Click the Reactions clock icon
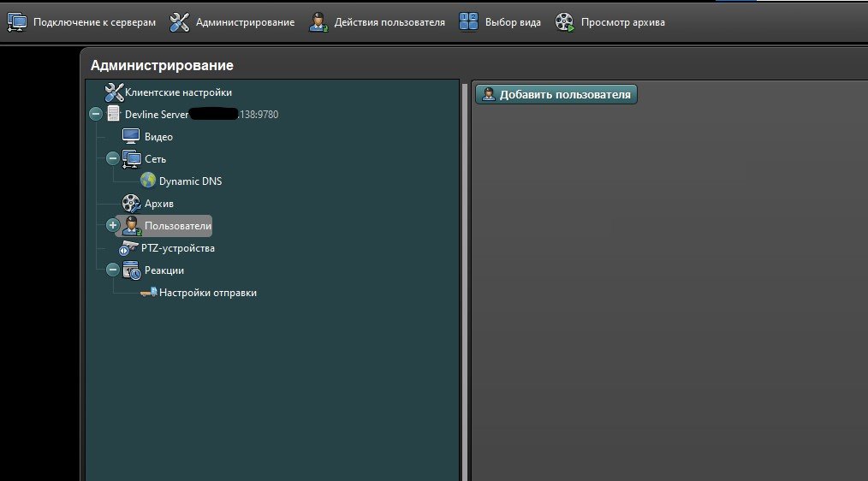Viewport: 868px width, 481px height. click(x=131, y=270)
